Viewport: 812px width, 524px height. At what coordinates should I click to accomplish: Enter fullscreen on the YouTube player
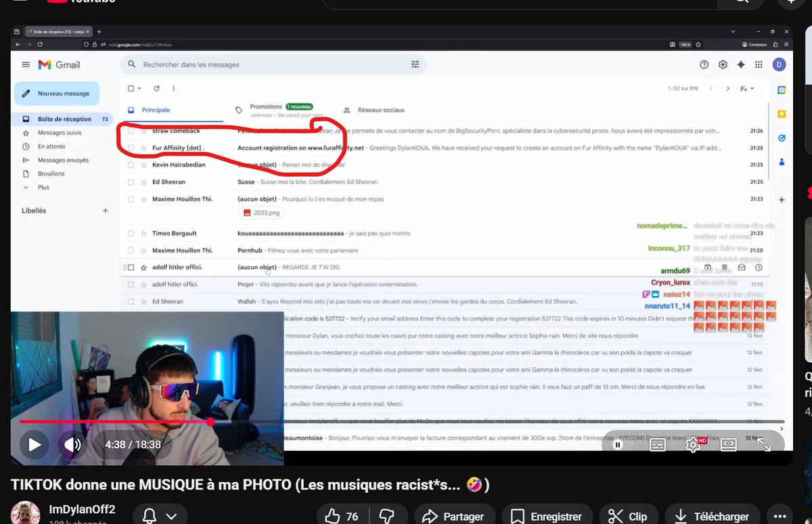tap(763, 445)
